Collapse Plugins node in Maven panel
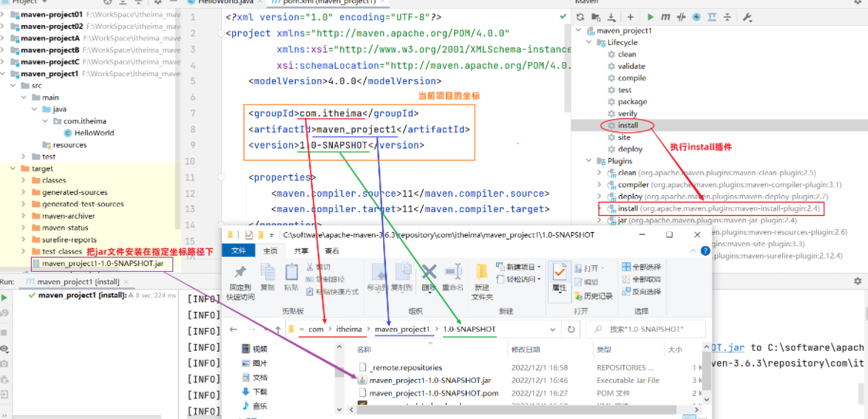The width and height of the screenshot is (868, 419). pos(589,161)
